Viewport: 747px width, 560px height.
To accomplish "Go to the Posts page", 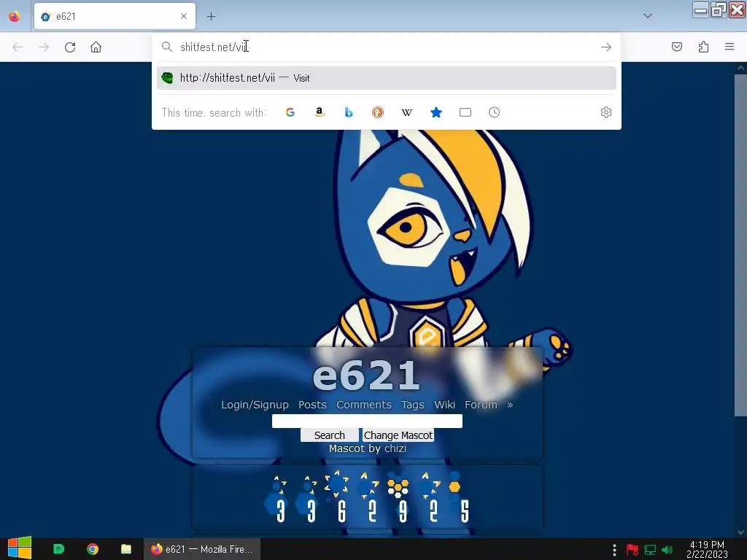I will tap(312, 405).
